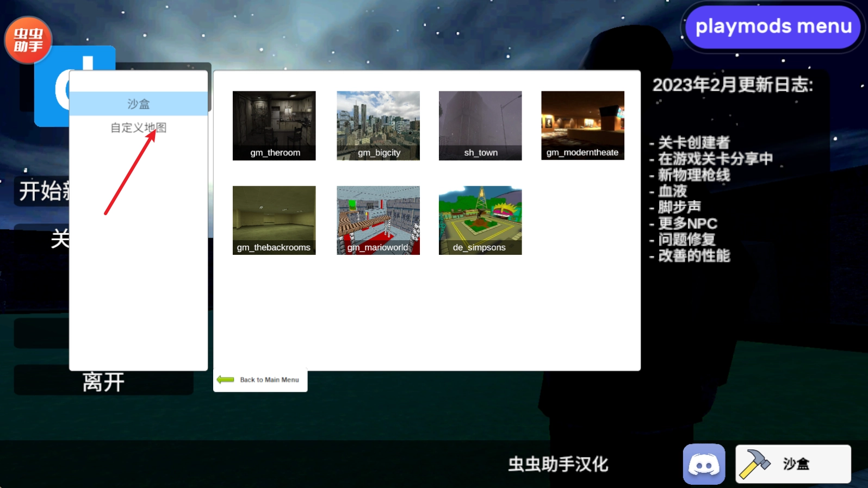The image size is (868, 488).
Task: Click the hammer icon in bottom bar
Action: (755, 464)
